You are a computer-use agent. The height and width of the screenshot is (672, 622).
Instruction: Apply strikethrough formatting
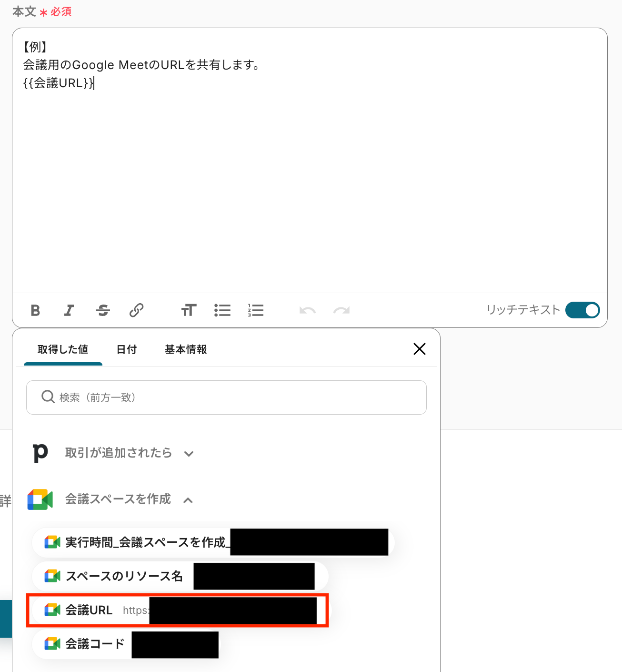[103, 310]
